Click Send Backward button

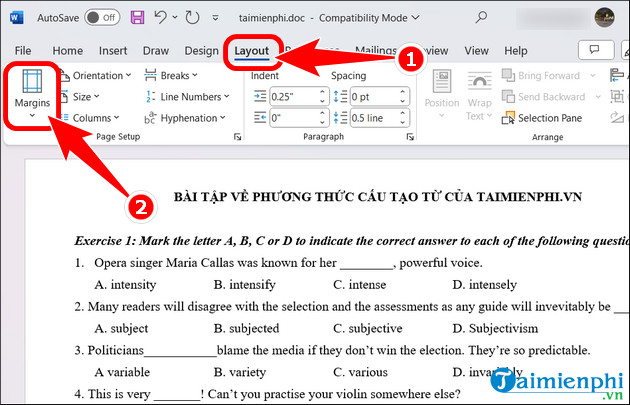(543, 97)
